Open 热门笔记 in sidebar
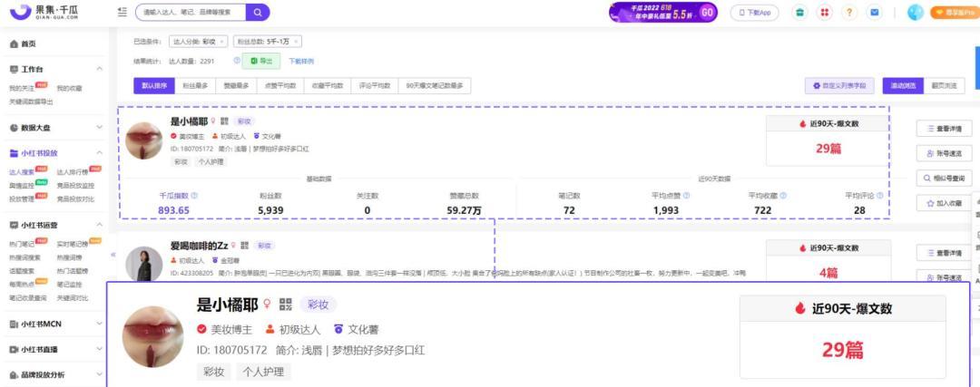 [23, 244]
